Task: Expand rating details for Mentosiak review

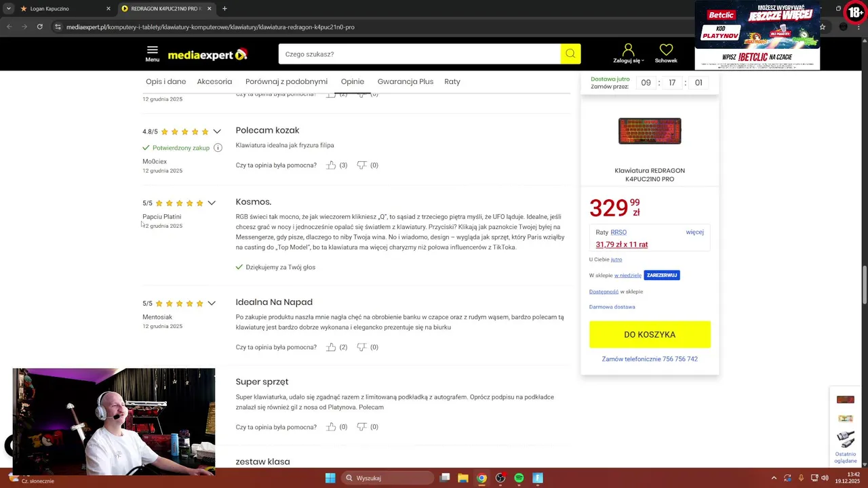Action: click(x=212, y=303)
